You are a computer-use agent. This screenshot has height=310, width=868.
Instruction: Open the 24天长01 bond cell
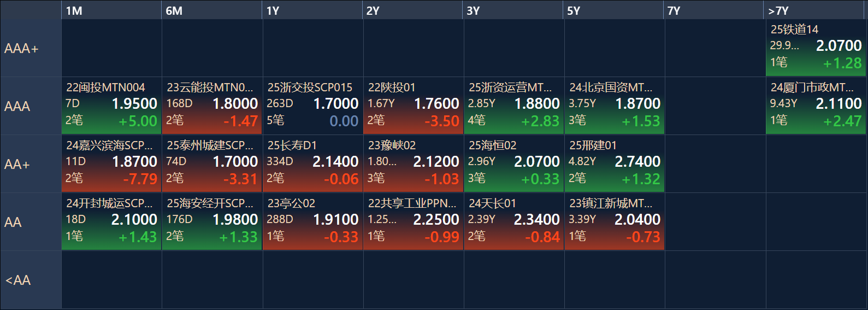pos(513,221)
